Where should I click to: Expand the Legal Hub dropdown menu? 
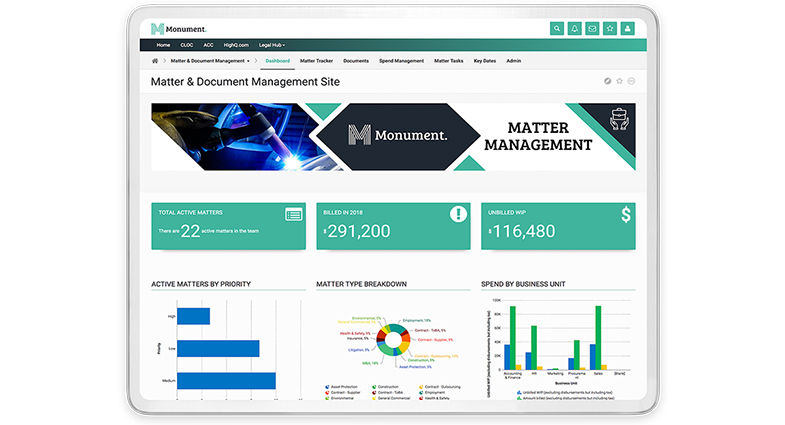pos(272,45)
